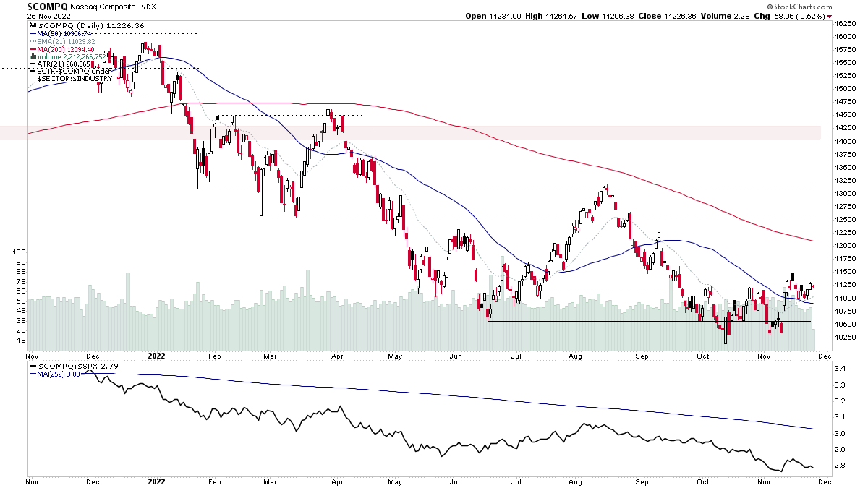Click the 15000 price axis label
Screen dimensions: 868x488
tap(845, 89)
